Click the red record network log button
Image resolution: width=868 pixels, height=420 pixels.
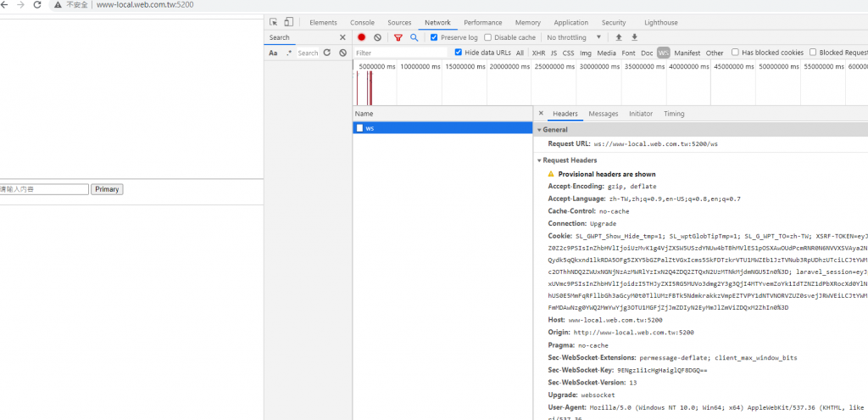point(361,37)
